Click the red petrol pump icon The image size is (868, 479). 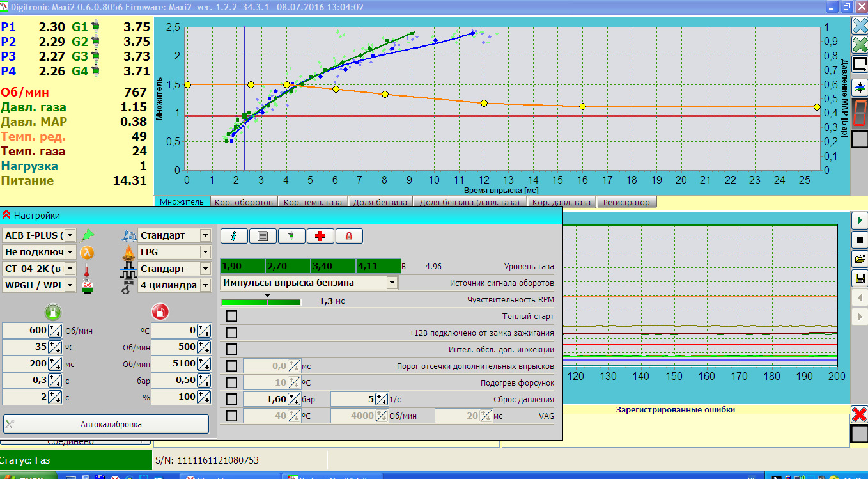point(160,313)
